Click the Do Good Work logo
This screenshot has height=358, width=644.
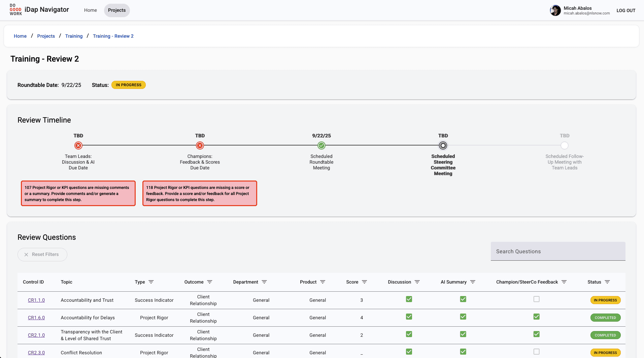click(x=15, y=10)
